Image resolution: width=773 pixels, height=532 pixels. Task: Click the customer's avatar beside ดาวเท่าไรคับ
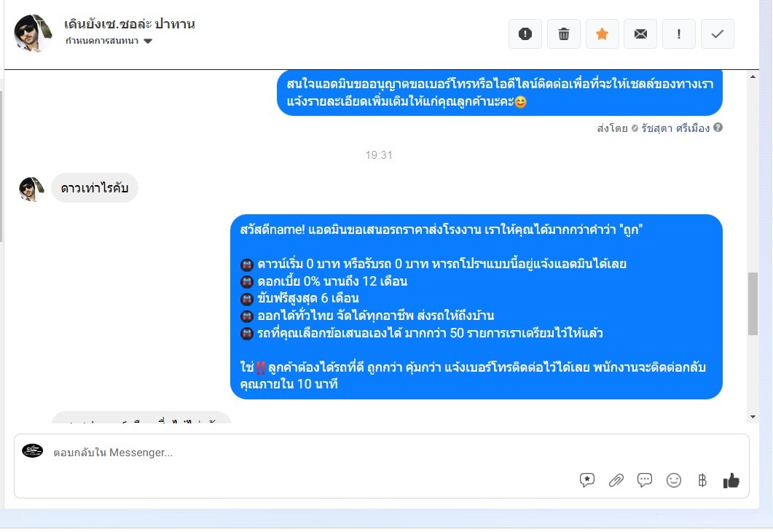(31, 189)
